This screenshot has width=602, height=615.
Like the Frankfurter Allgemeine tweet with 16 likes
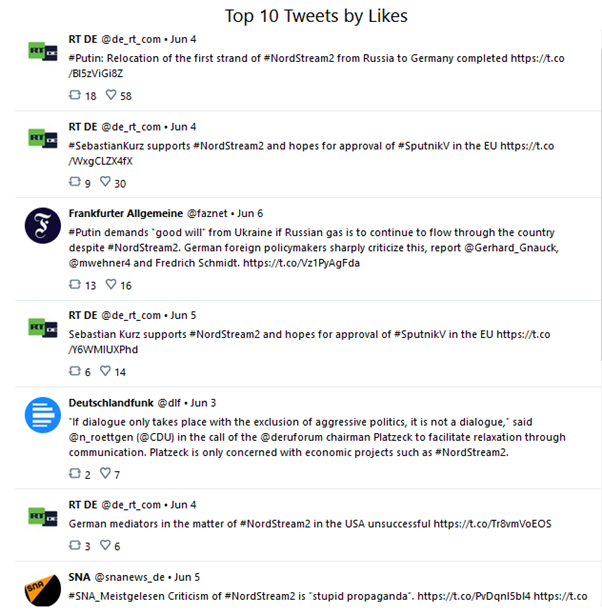tap(111, 284)
